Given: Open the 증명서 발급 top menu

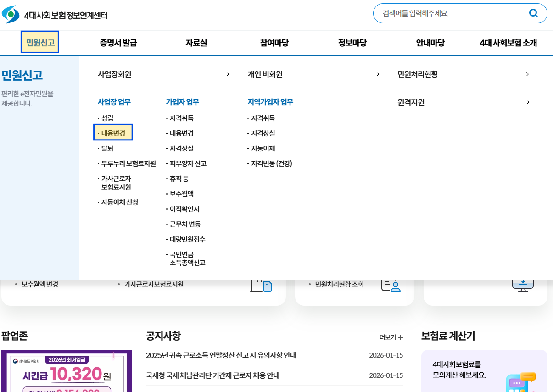Looking at the screenshot, I should click(x=118, y=43).
